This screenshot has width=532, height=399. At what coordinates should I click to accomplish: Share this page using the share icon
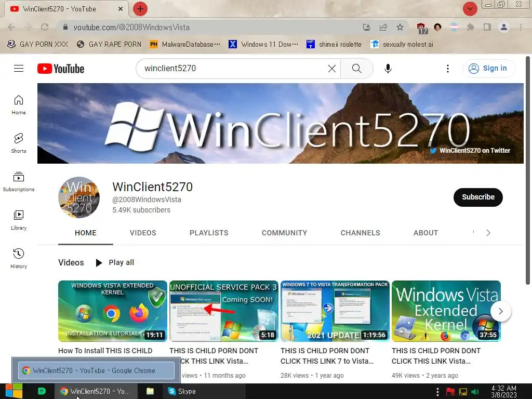click(383, 27)
